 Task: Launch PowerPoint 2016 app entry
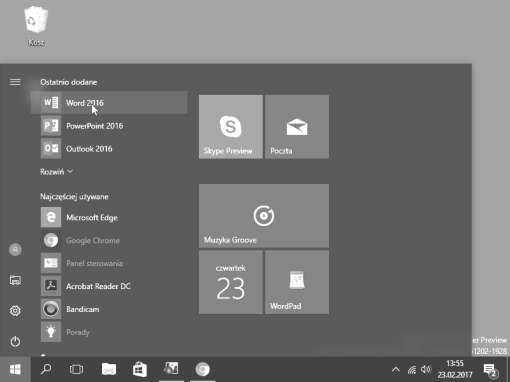(109, 126)
